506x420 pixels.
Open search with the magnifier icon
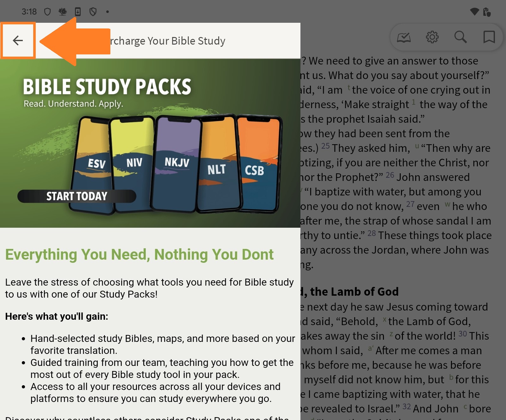pos(460,37)
